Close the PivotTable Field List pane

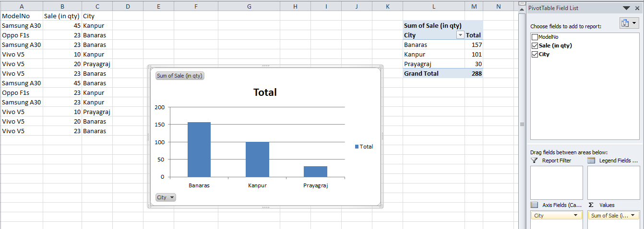(638, 8)
